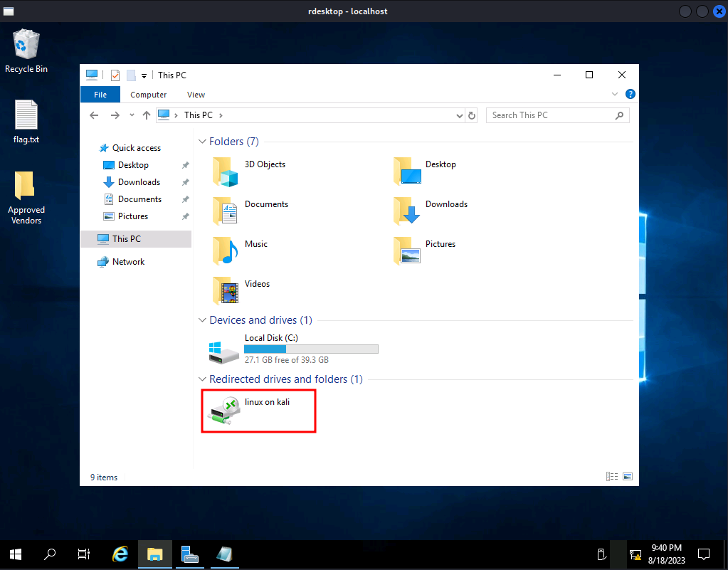Click the New folder quick access toolbar icon
Screen dimensions: 728x570
pyautogui.click(x=132, y=75)
